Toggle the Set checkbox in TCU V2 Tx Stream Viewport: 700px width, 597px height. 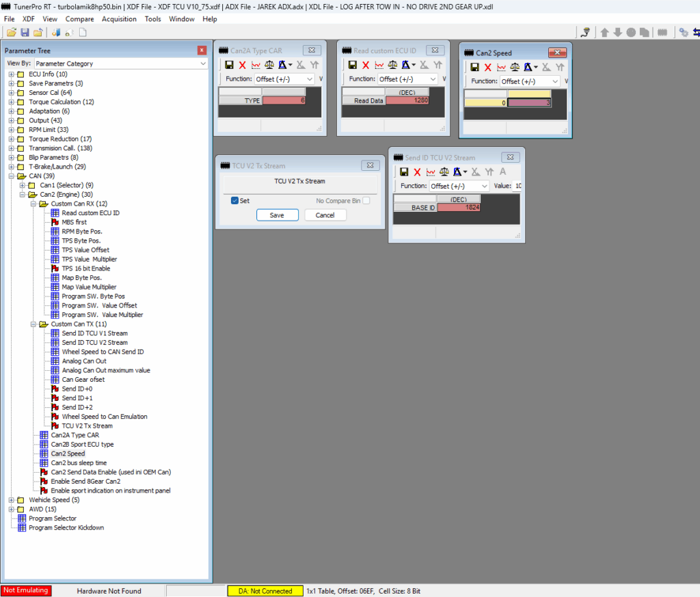pyautogui.click(x=234, y=201)
